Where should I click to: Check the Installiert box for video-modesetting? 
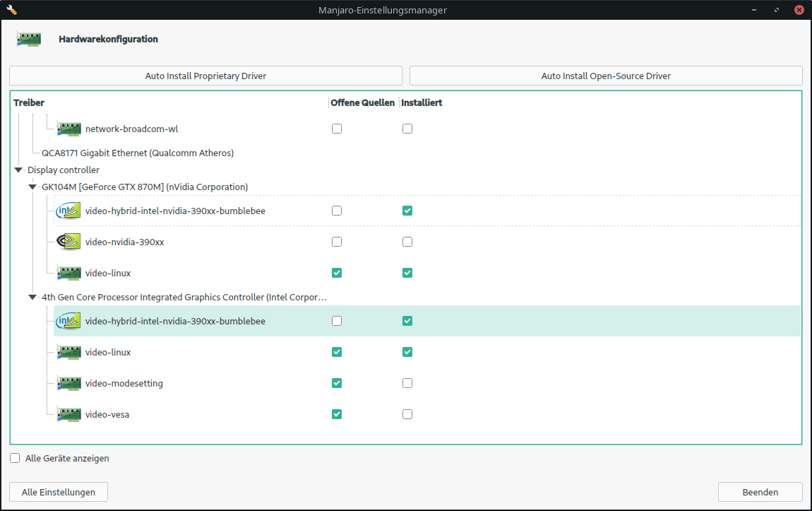pos(407,383)
